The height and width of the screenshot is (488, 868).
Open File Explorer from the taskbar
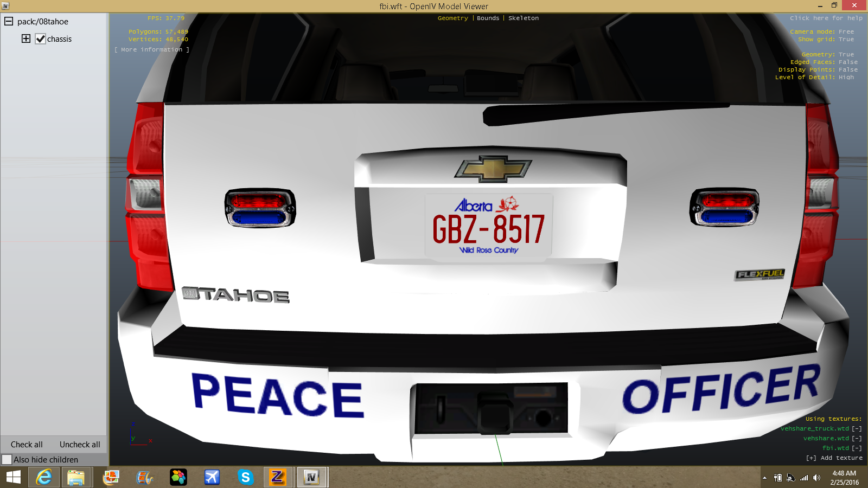click(x=76, y=477)
